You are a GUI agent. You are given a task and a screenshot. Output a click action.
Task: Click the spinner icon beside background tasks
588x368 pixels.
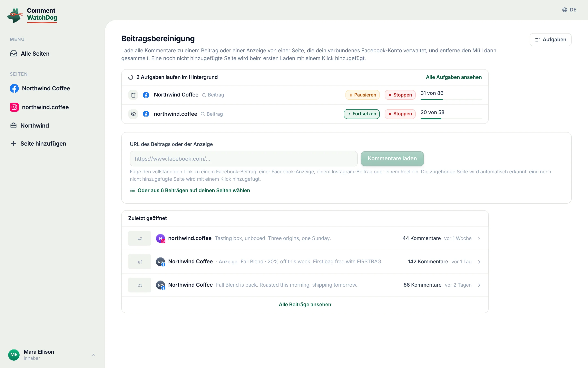coord(131,77)
